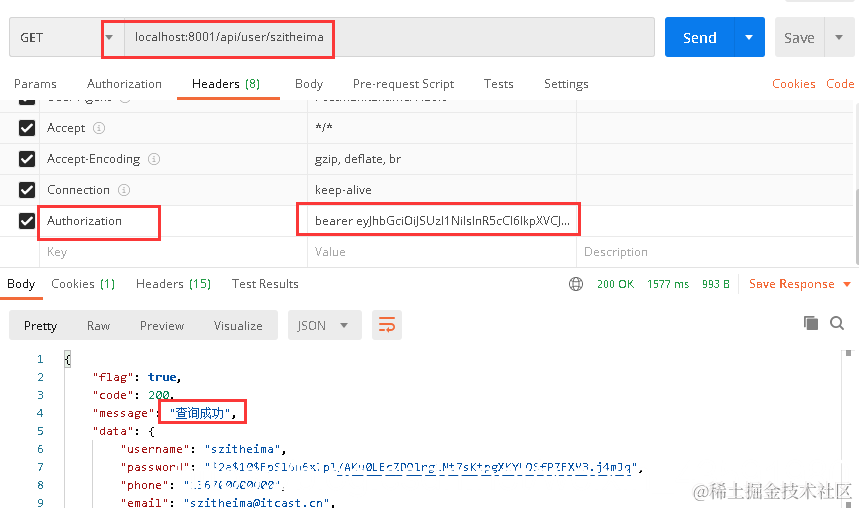Click the 993 B response size

point(716,284)
